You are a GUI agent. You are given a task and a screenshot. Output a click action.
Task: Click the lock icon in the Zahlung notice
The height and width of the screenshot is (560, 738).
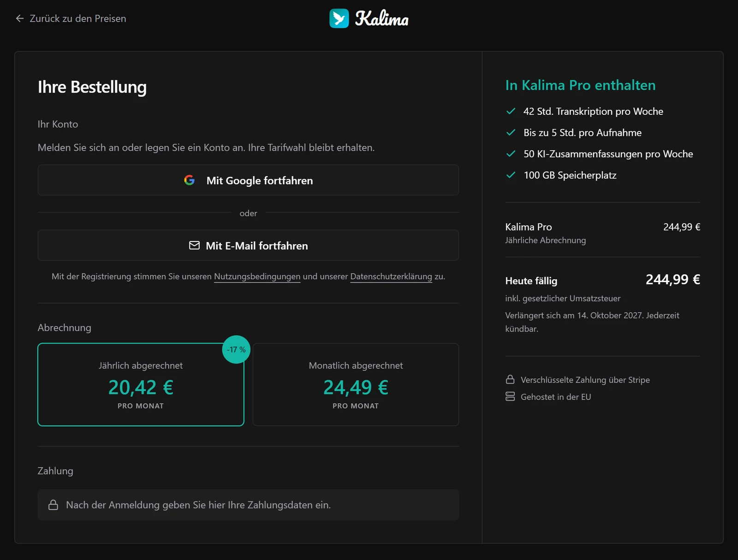(54, 505)
